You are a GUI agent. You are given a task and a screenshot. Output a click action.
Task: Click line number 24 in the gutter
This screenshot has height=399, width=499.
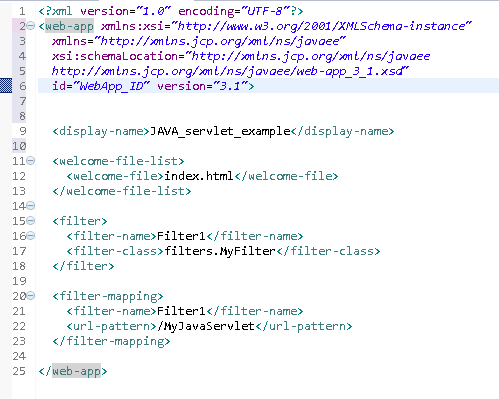tap(19, 356)
